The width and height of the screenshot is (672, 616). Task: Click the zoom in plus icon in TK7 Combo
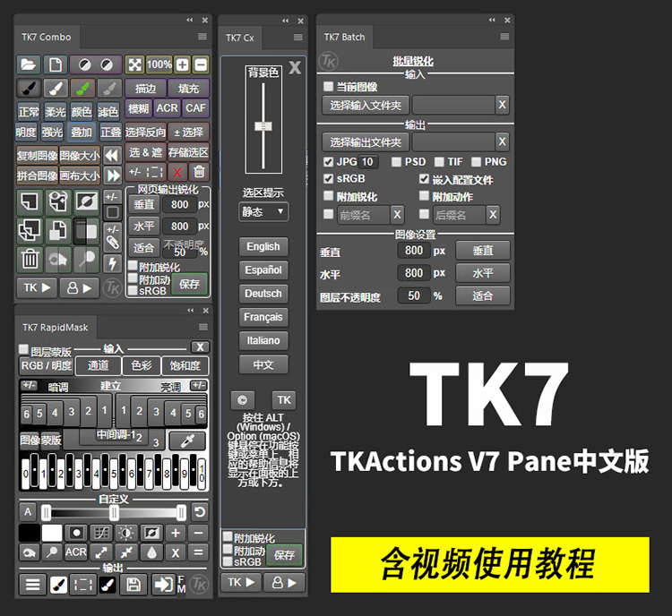[183, 65]
